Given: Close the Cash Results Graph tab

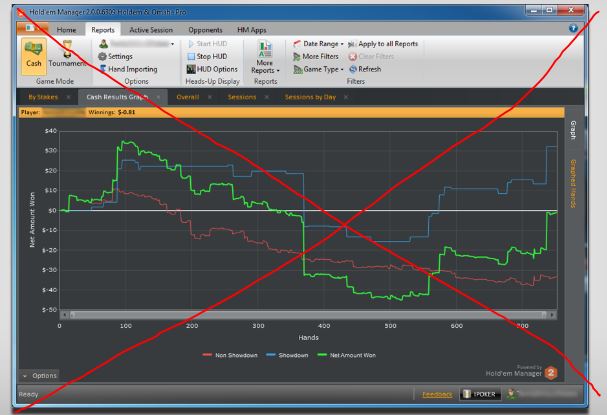Looking at the screenshot, I should click(158, 97).
